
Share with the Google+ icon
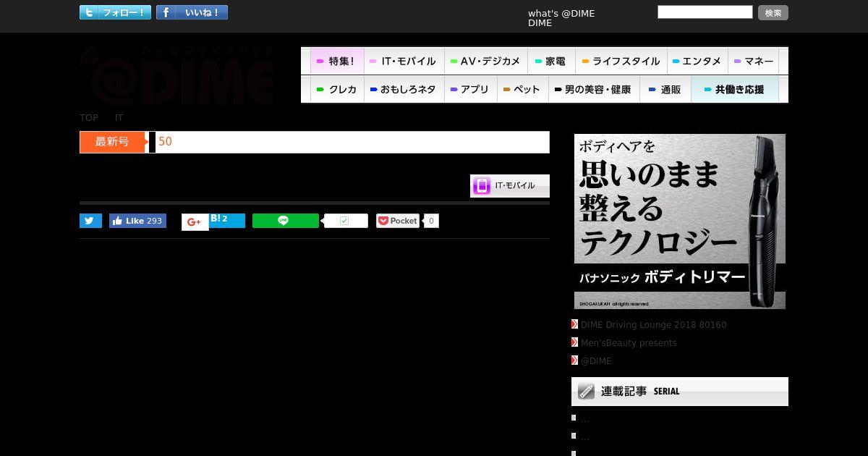coord(195,222)
